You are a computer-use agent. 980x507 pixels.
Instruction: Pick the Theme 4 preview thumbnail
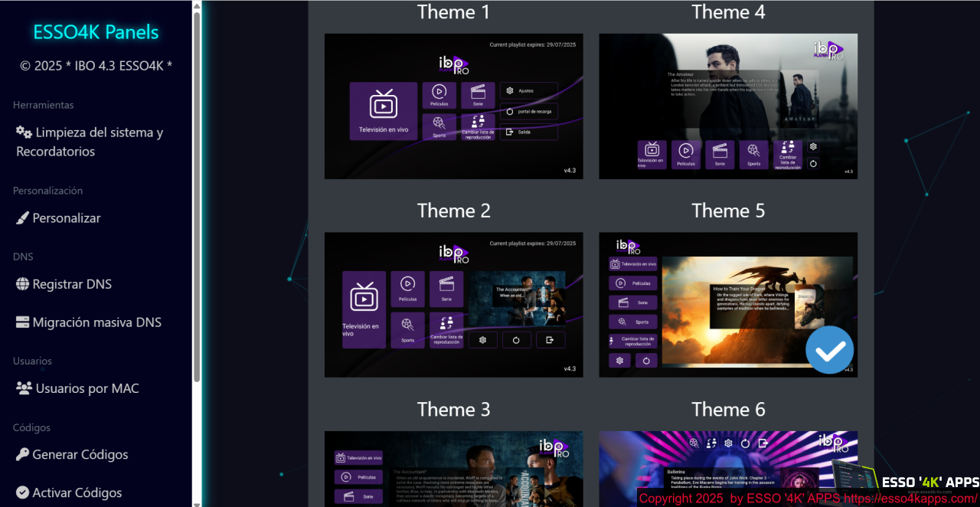728,106
